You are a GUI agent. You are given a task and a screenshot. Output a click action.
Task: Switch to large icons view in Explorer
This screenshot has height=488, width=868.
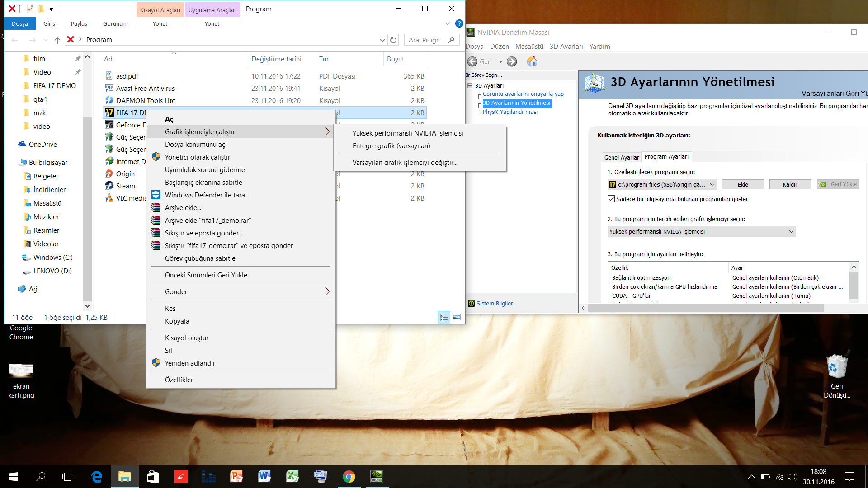pos(457,318)
